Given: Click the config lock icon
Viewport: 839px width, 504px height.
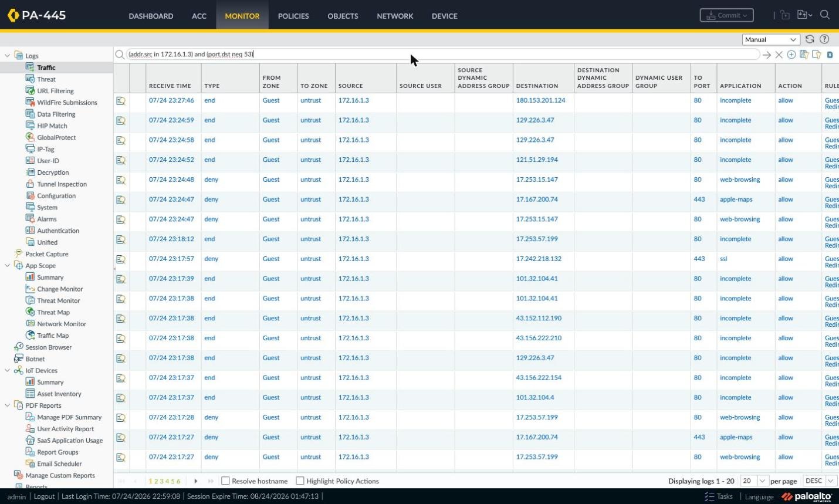Looking at the screenshot, I should 785,15.
